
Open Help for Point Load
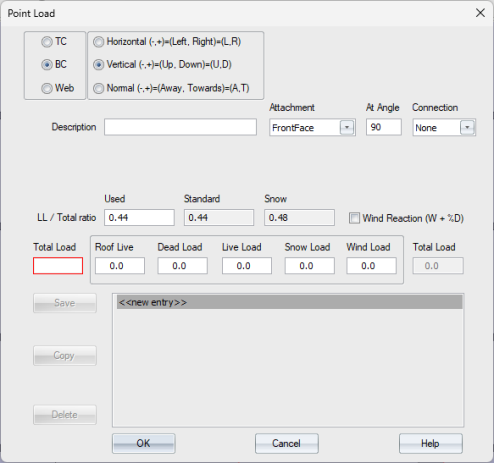click(x=431, y=443)
